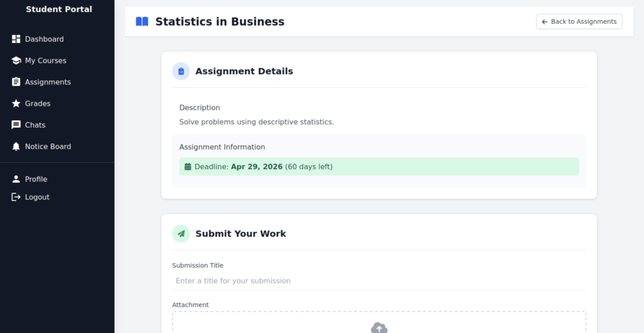Focus the Submission Title input field
The image size is (644, 333).
[379, 281]
